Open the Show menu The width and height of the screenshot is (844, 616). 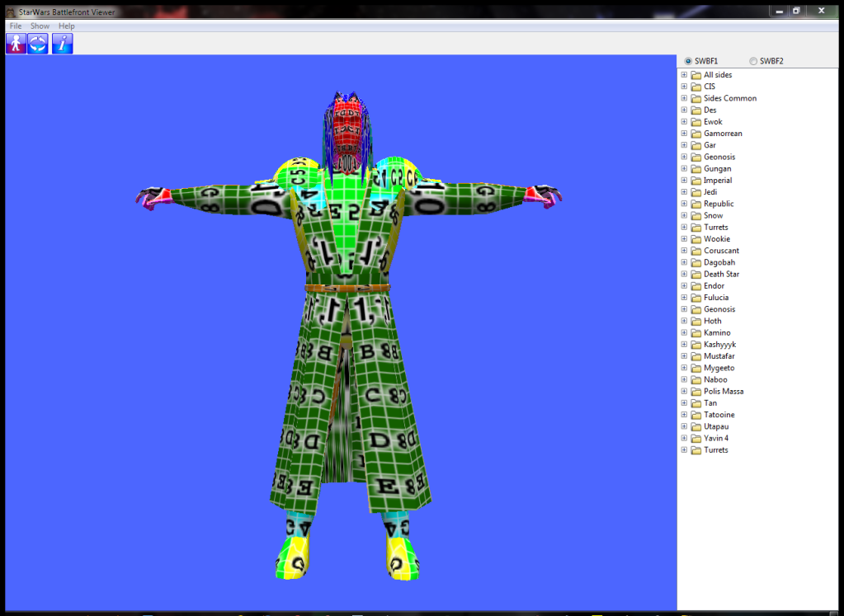[40, 26]
